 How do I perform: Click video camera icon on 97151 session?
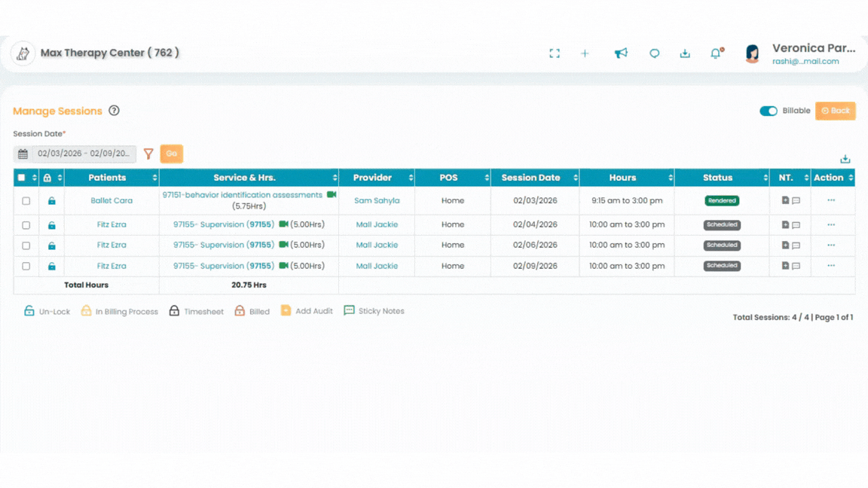(331, 195)
